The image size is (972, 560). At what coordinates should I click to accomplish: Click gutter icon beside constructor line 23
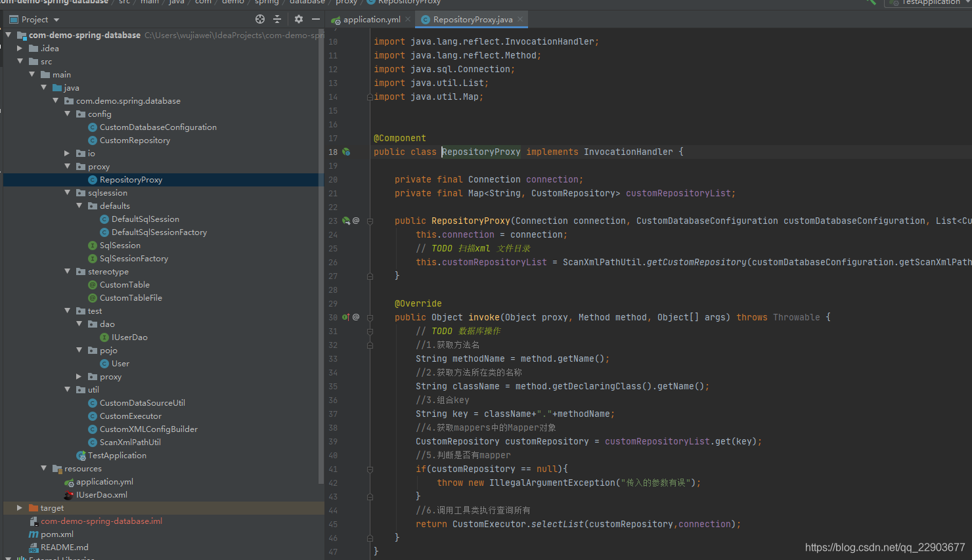tap(346, 221)
